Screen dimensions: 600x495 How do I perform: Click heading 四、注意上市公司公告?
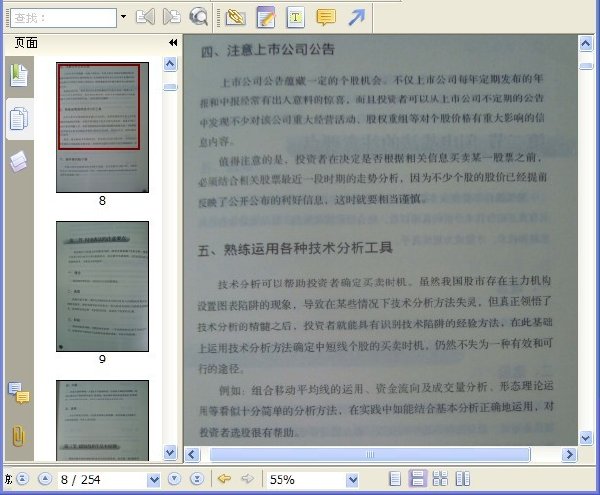[268, 50]
